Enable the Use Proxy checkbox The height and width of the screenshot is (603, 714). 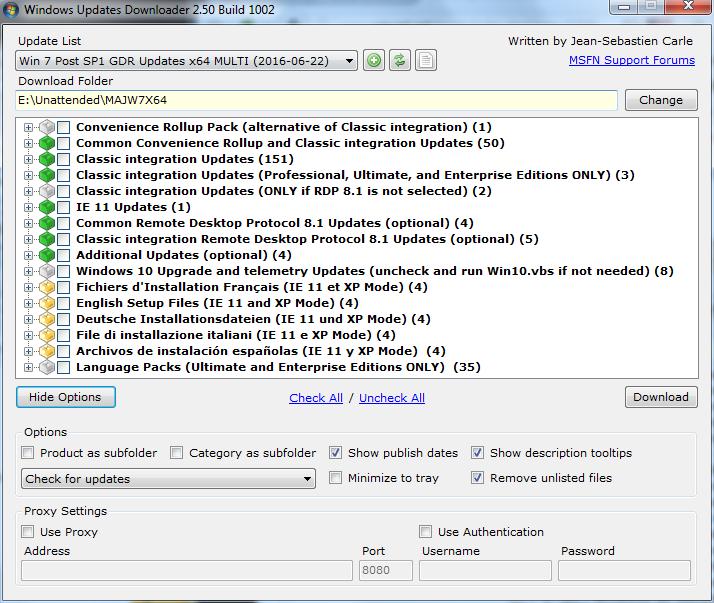pos(28,531)
